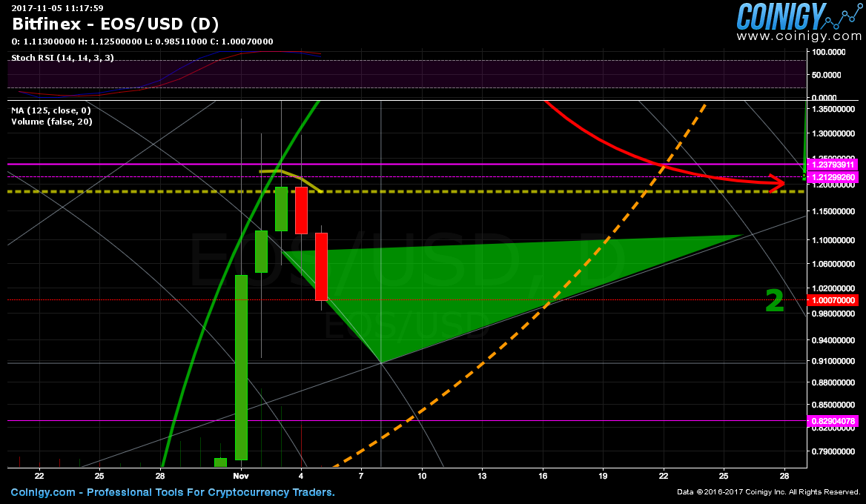Click the Stoch RSI (14, 14, 3, 3) label
The width and height of the screenshot is (866, 504).
(x=62, y=58)
